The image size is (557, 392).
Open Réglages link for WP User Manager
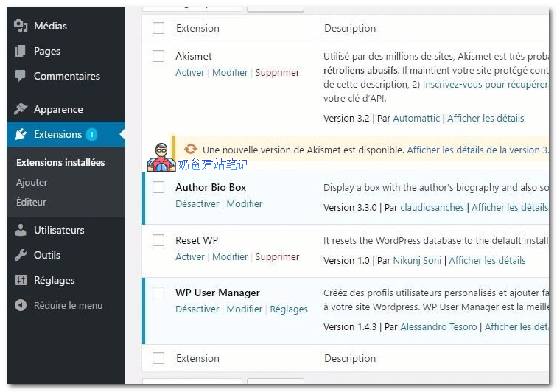(x=289, y=309)
